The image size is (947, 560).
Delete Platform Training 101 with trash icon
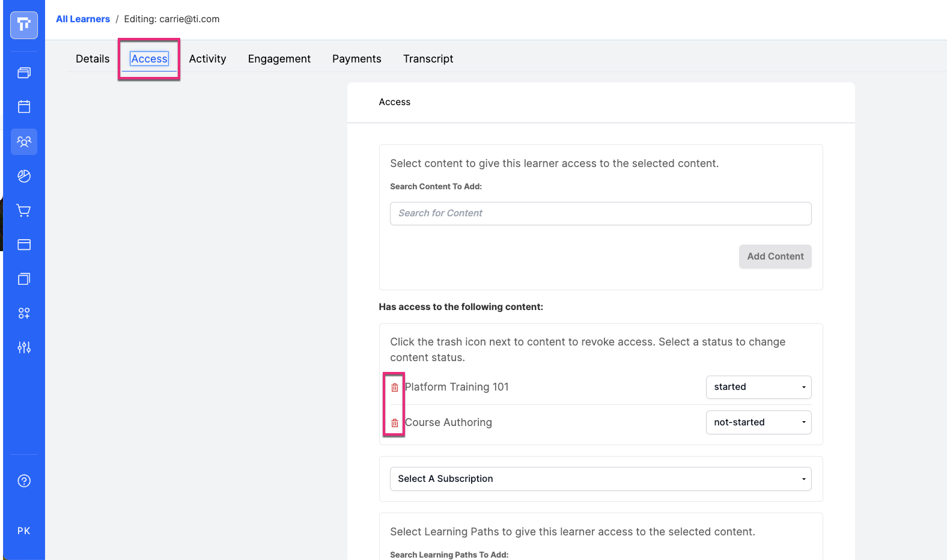point(395,388)
